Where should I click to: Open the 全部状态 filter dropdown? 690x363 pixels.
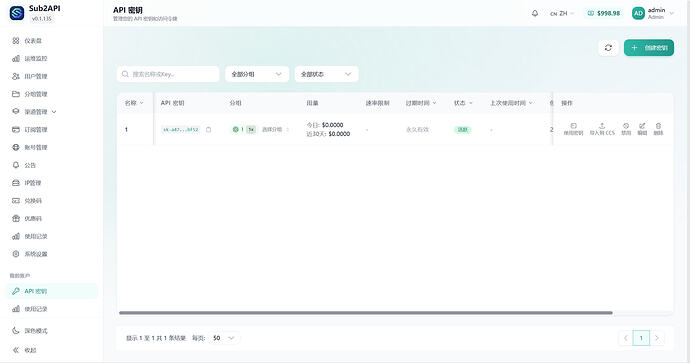[327, 74]
